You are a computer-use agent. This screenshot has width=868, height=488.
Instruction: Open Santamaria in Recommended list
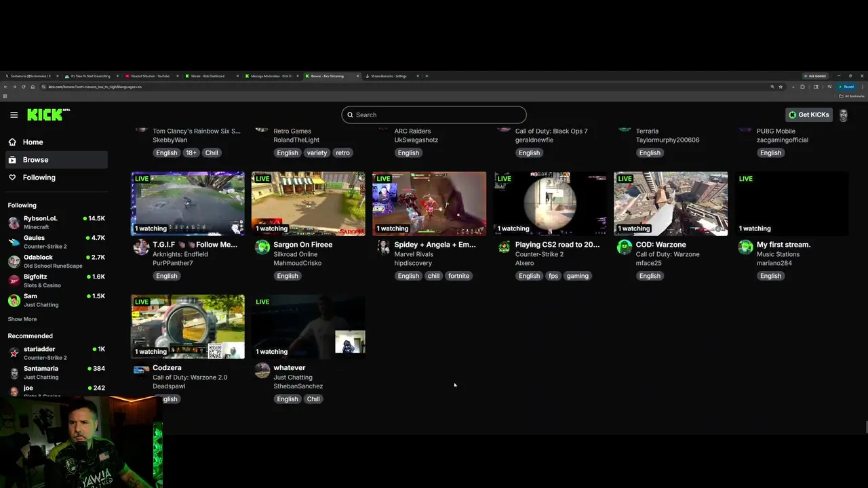coord(56,372)
